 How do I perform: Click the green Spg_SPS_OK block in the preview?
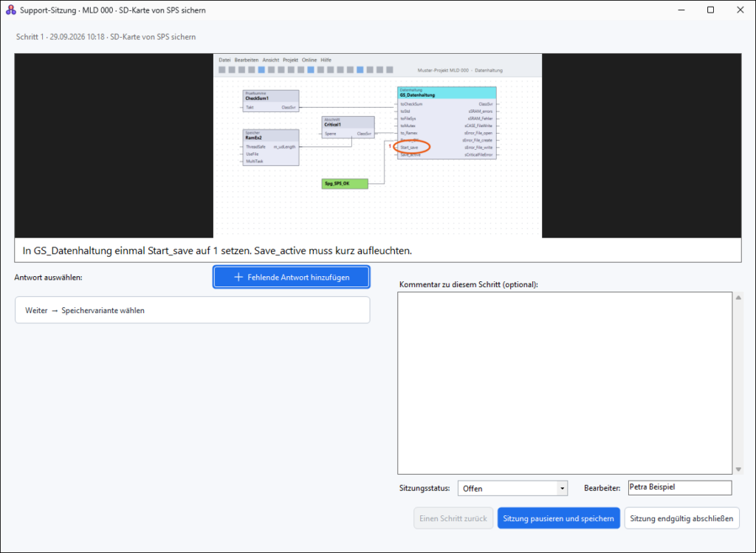pyautogui.click(x=345, y=184)
